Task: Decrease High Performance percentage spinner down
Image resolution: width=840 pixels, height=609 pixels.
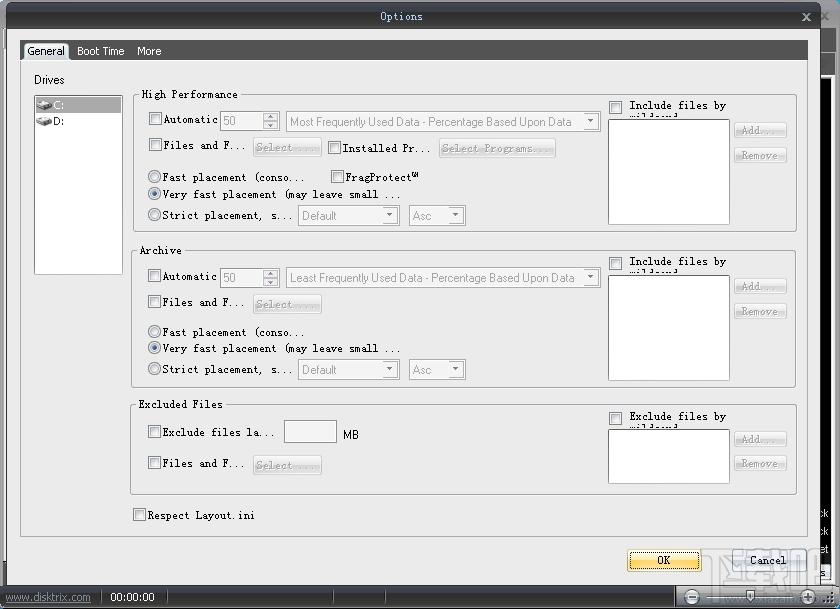Action: pos(271,125)
